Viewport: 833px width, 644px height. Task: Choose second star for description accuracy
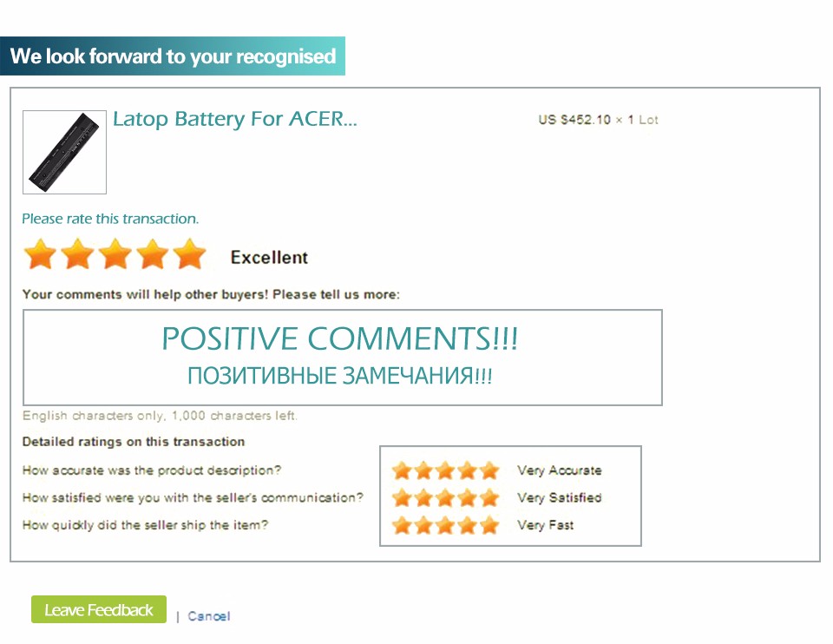click(x=423, y=470)
